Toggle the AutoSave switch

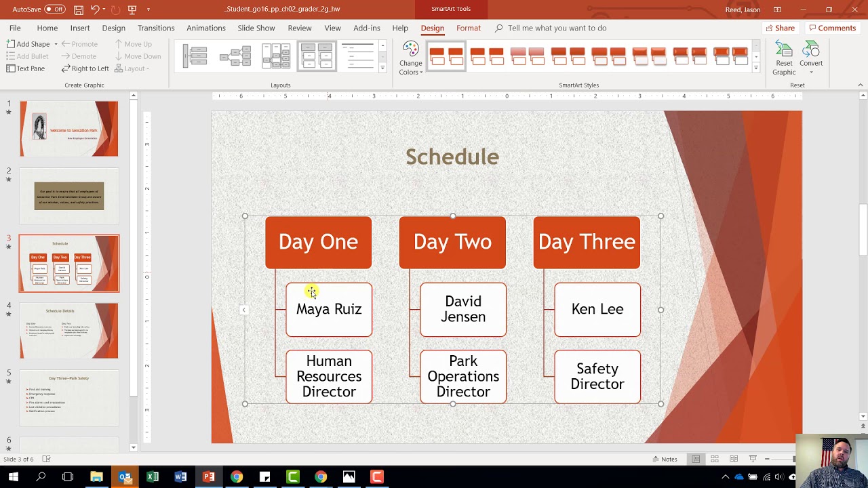pos(54,9)
